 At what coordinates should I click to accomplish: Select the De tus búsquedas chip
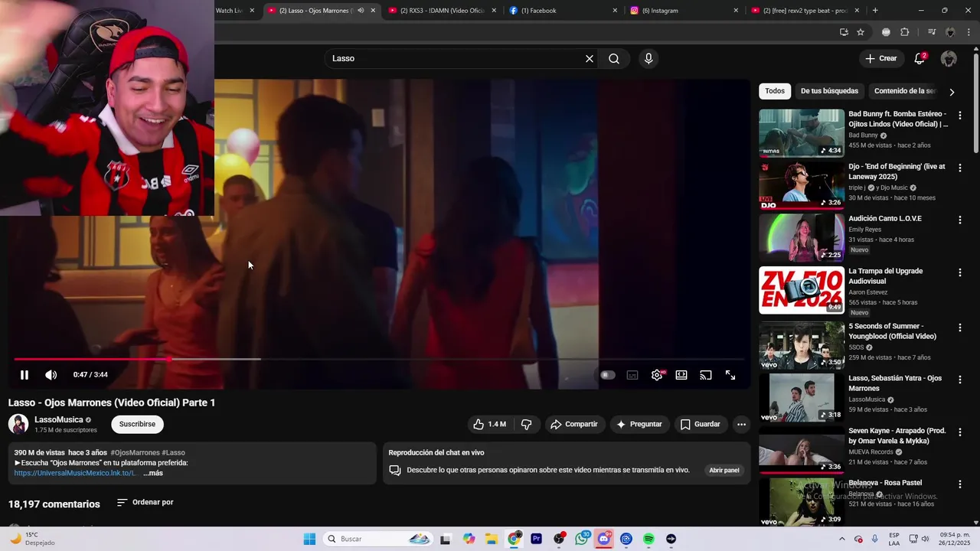coord(829,91)
